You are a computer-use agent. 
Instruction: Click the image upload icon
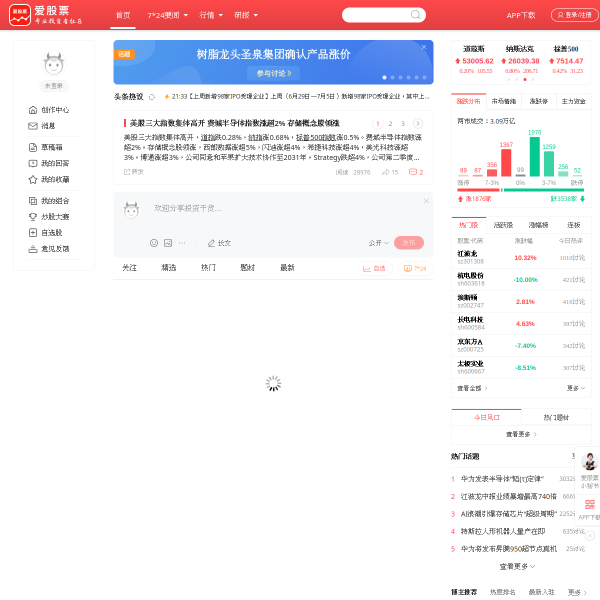pos(168,243)
